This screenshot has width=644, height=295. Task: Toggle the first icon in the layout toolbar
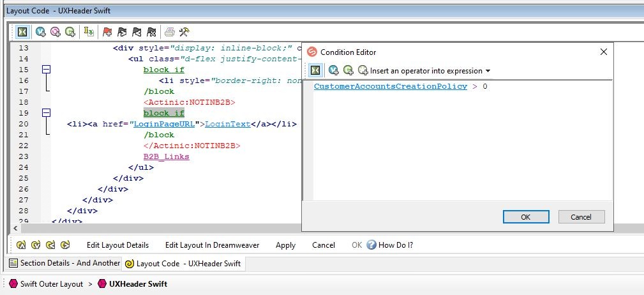(x=22, y=32)
